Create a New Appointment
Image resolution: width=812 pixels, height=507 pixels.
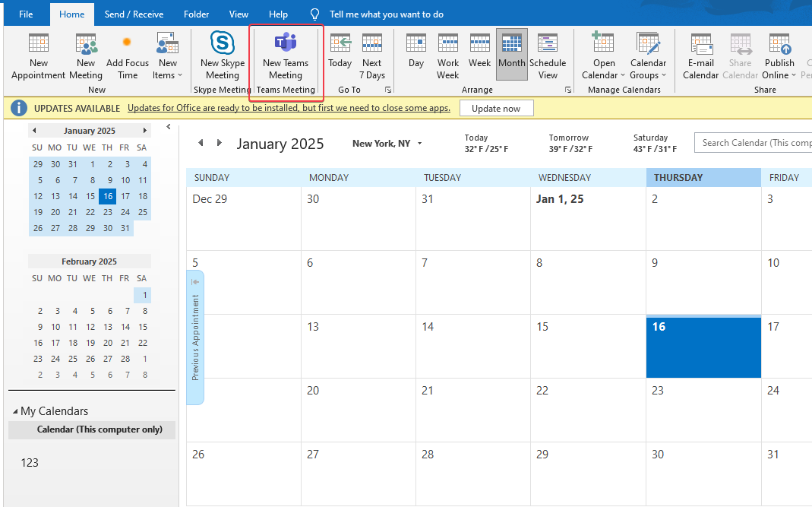(x=37, y=53)
